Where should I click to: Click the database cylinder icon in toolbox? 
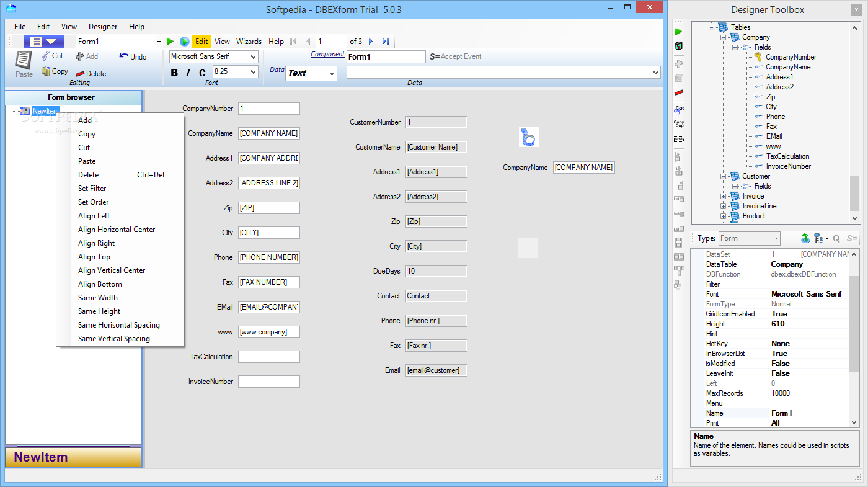tap(679, 46)
